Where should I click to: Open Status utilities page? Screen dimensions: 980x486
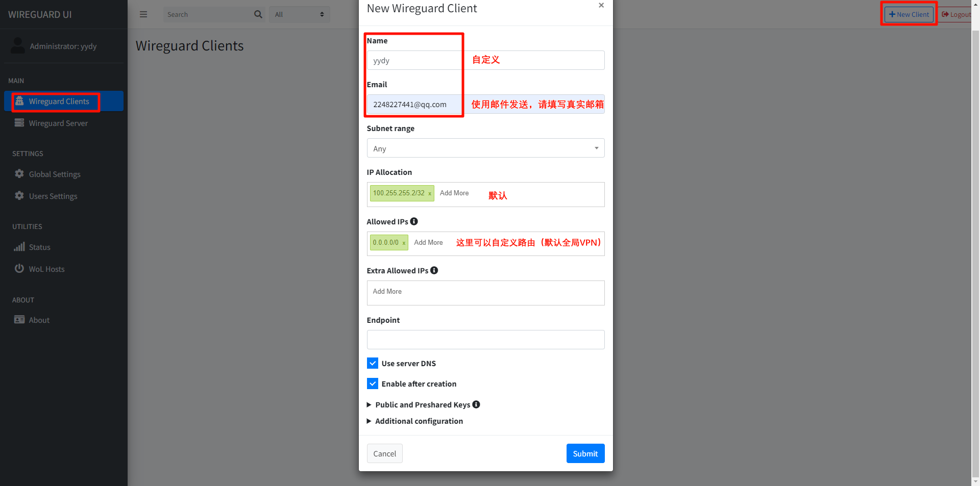64,247
